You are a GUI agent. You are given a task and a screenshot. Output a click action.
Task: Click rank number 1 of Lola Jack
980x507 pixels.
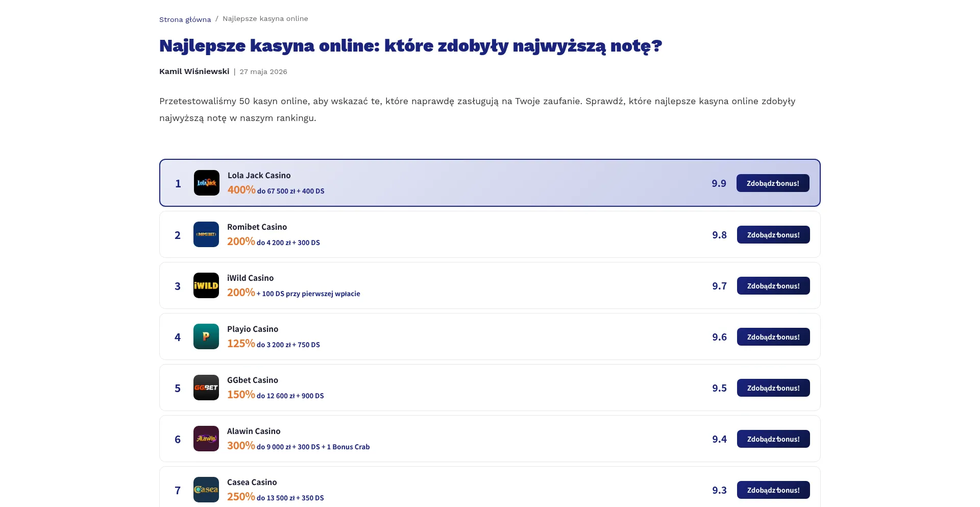[178, 183]
